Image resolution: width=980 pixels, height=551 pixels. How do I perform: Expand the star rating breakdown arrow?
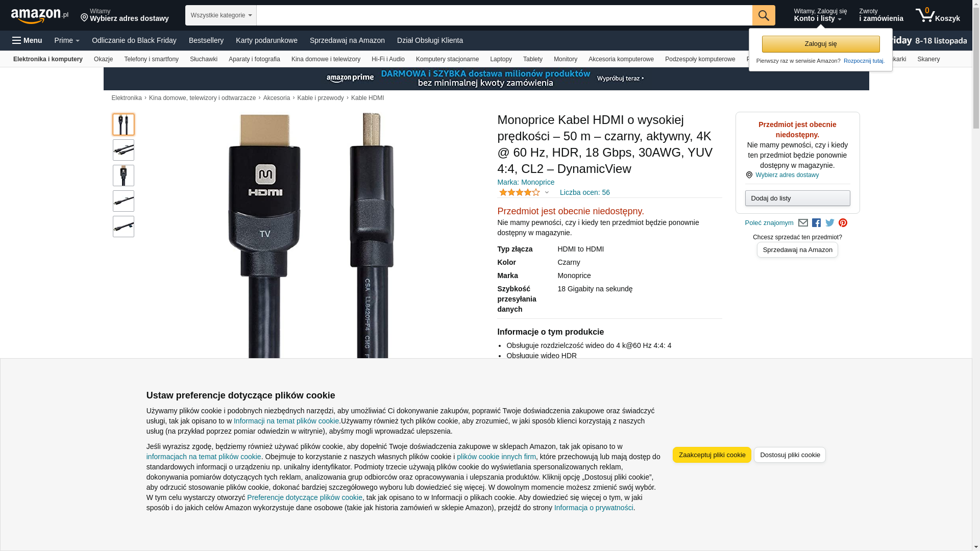[547, 193]
